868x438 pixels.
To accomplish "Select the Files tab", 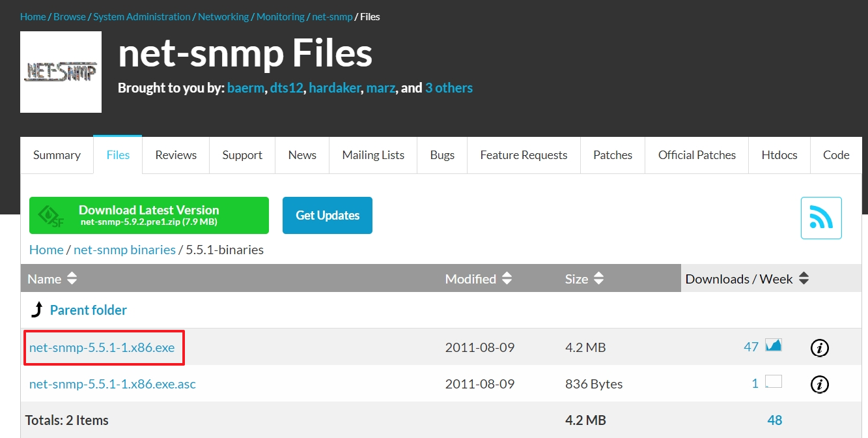I will (x=118, y=155).
